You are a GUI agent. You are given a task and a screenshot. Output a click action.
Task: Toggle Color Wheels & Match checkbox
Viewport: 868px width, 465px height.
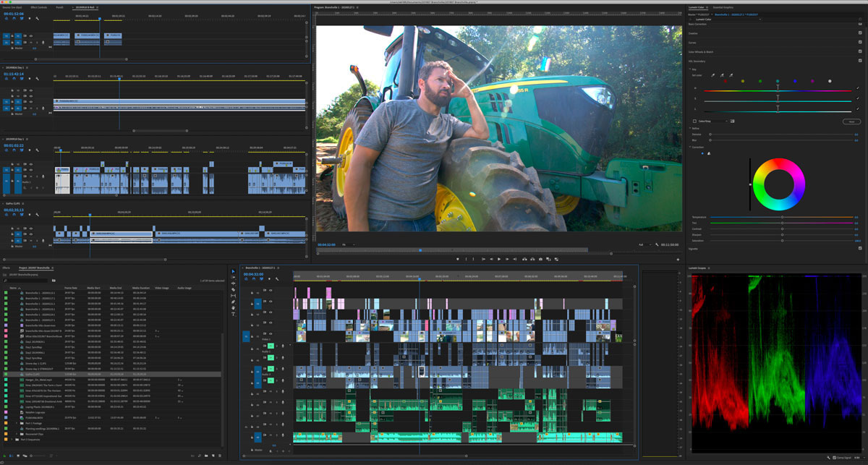point(860,51)
